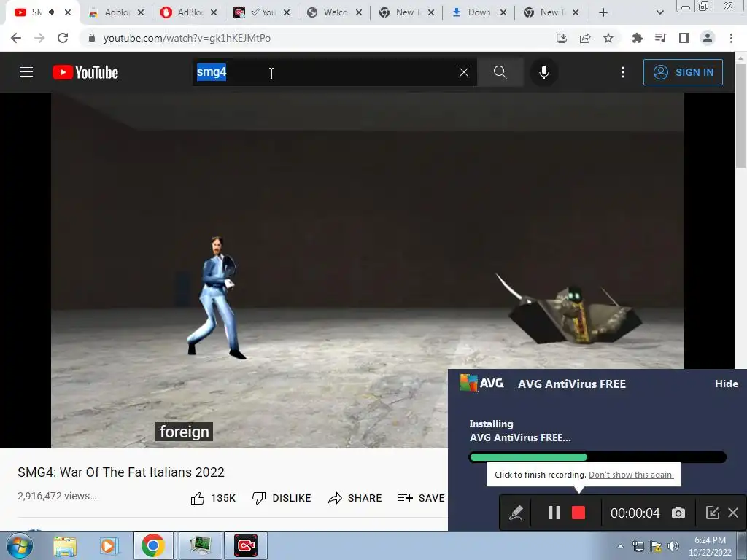Click the SIGN IN button

(x=683, y=72)
